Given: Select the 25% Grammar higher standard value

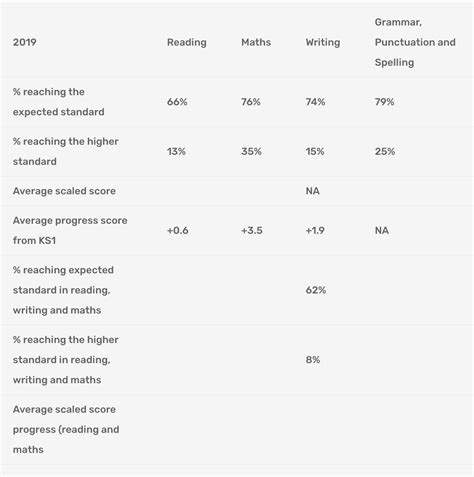Looking at the screenshot, I should (385, 151).
